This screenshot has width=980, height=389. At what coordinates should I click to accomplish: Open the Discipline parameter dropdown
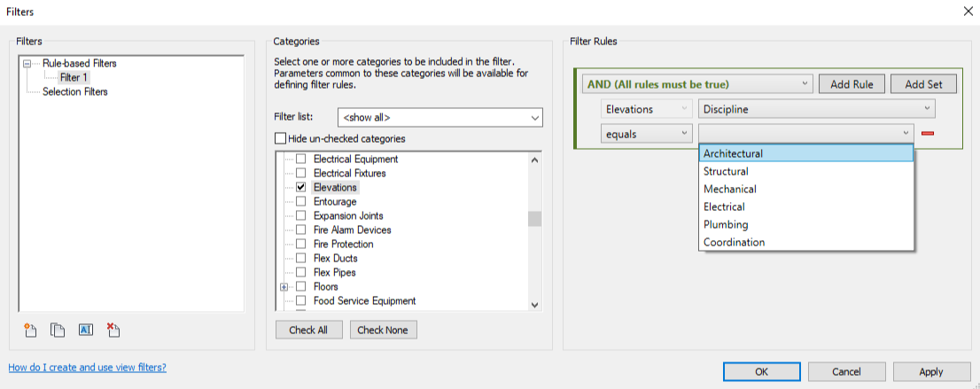pos(816,109)
